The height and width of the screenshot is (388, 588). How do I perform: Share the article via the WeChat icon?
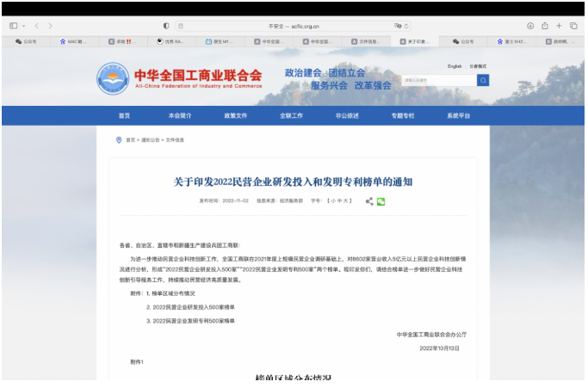click(x=381, y=201)
